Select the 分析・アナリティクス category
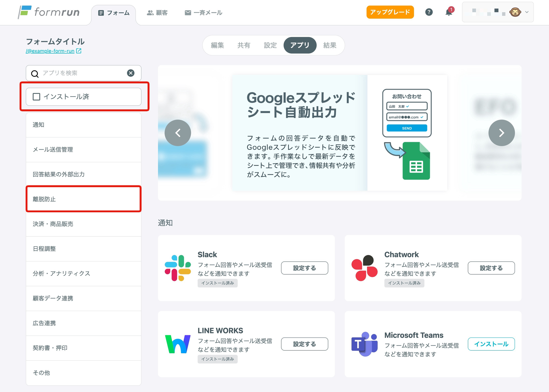549x392 pixels. coord(84,273)
